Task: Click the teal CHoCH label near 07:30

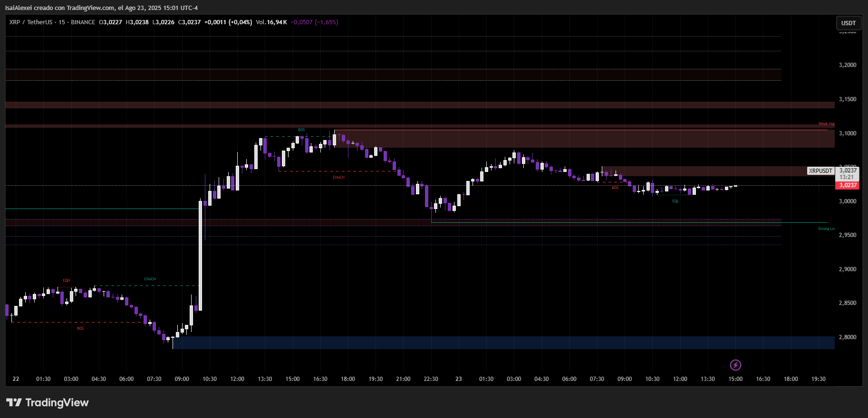Action: pyautogui.click(x=150, y=279)
